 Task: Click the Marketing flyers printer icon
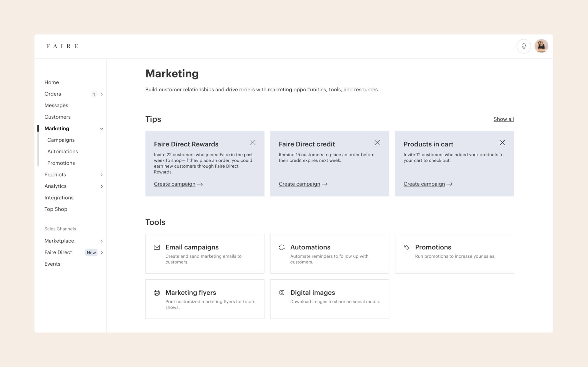pyautogui.click(x=157, y=293)
